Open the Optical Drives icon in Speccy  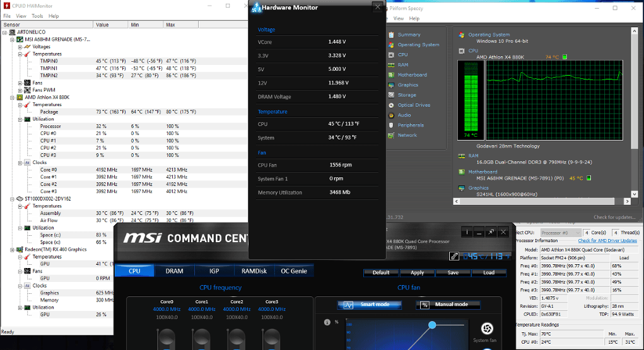coord(391,105)
